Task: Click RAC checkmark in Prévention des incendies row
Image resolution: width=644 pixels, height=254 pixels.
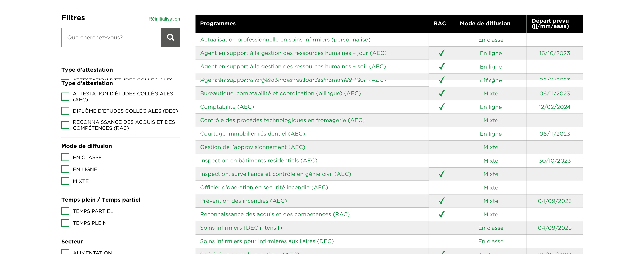Action: click(x=442, y=201)
